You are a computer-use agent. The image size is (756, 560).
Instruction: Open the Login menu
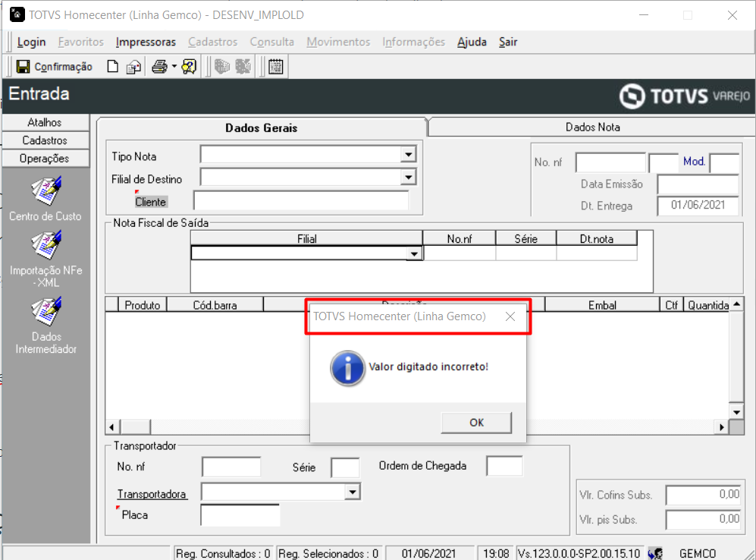(x=31, y=42)
